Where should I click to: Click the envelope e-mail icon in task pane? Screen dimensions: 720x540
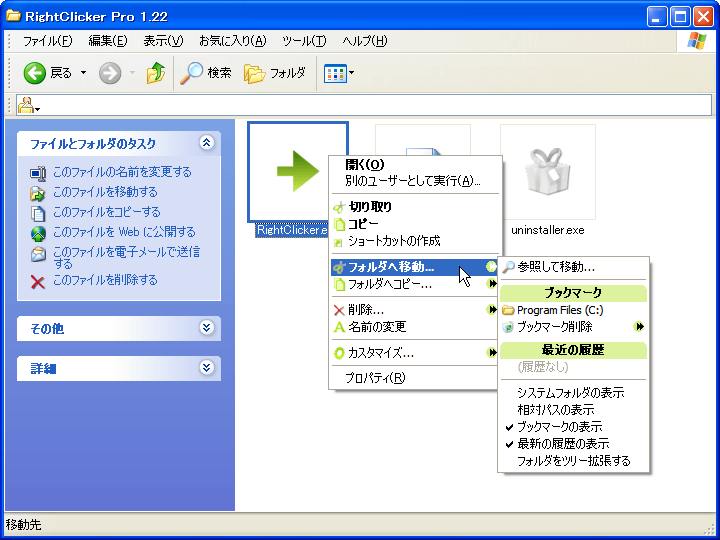[x=38, y=254]
